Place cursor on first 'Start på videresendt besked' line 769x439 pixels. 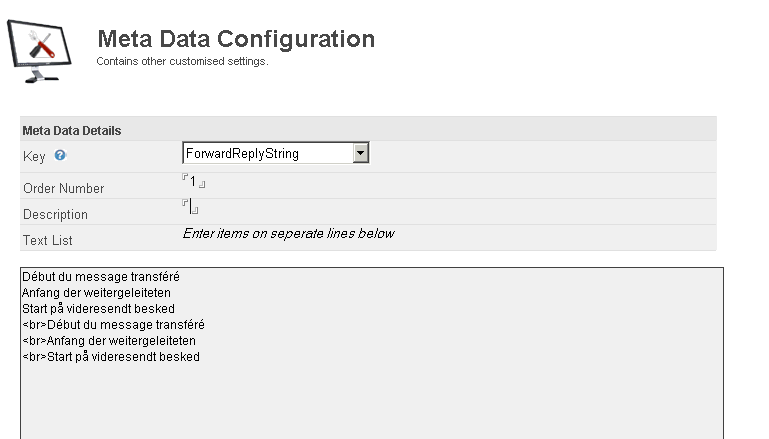click(98, 309)
